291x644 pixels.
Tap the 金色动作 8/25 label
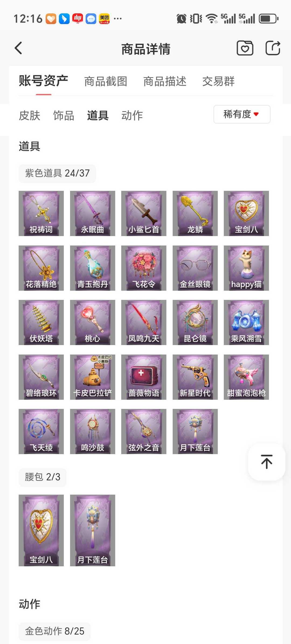[54, 631]
